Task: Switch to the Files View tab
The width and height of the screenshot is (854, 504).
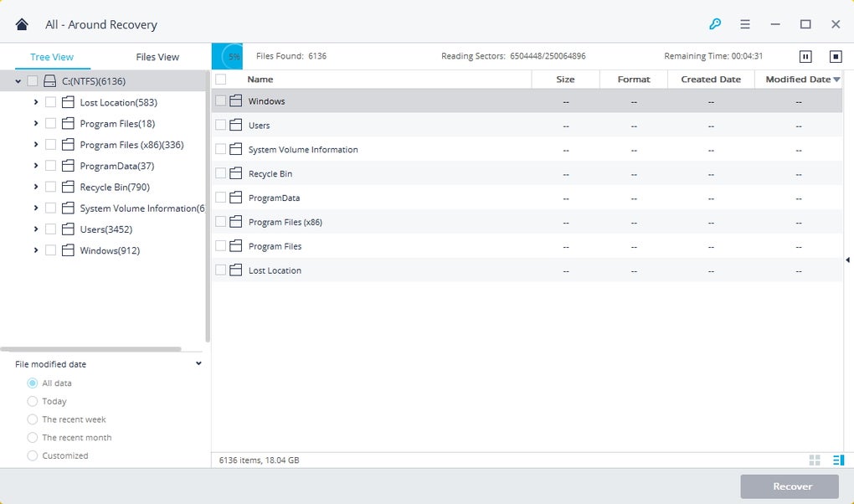Action: pos(157,56)
